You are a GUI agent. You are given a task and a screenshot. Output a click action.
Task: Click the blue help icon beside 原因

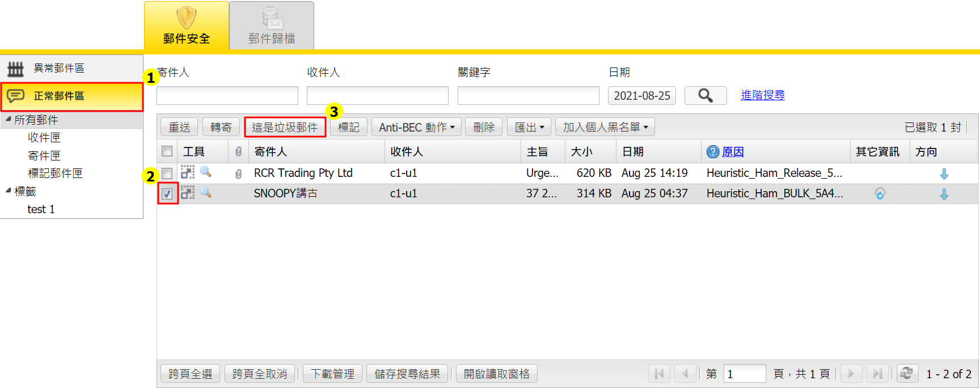coord(712,152)
